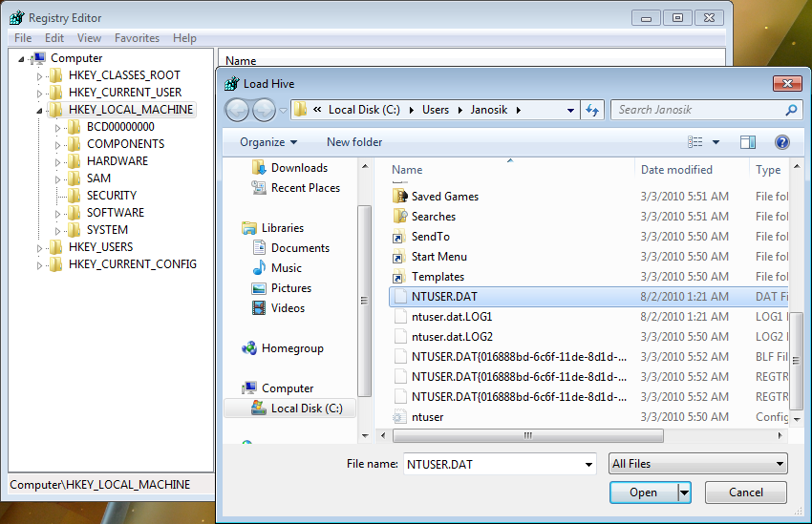Open the Edit menu in Registry Editor
812x524 pixels.
[54, 38]
